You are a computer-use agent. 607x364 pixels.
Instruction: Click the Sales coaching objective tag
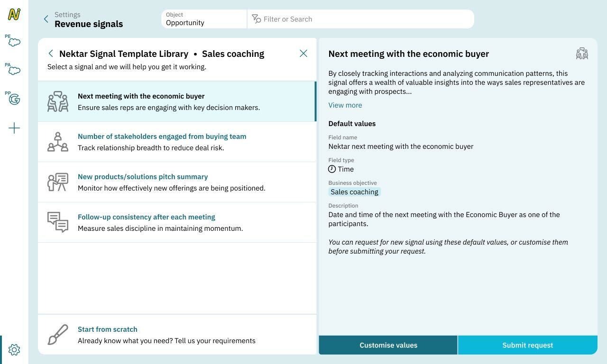point(354,192)
